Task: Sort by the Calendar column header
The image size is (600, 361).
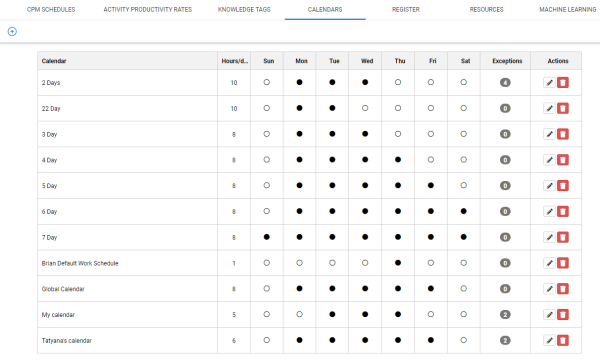Action: tap(127, 61)
